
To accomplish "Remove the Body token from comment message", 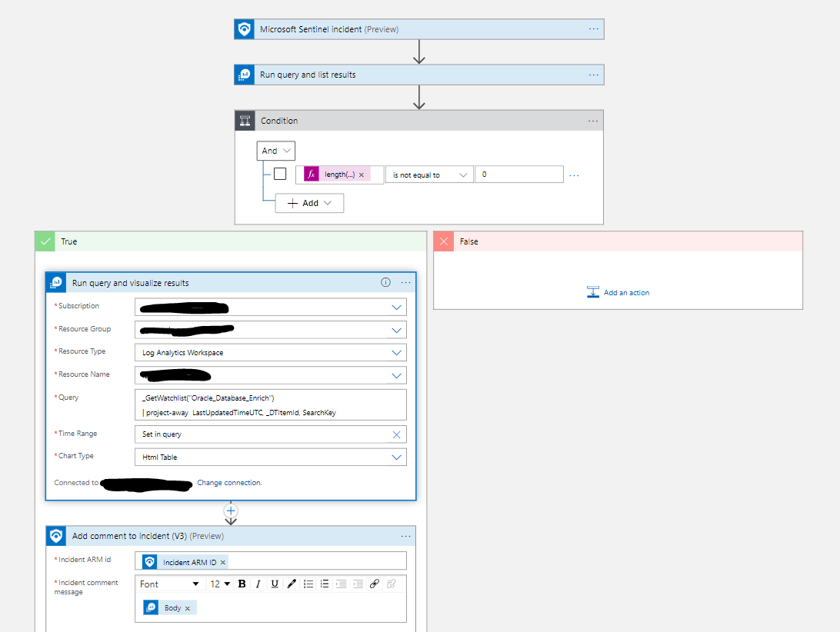I will click(188, 608).
